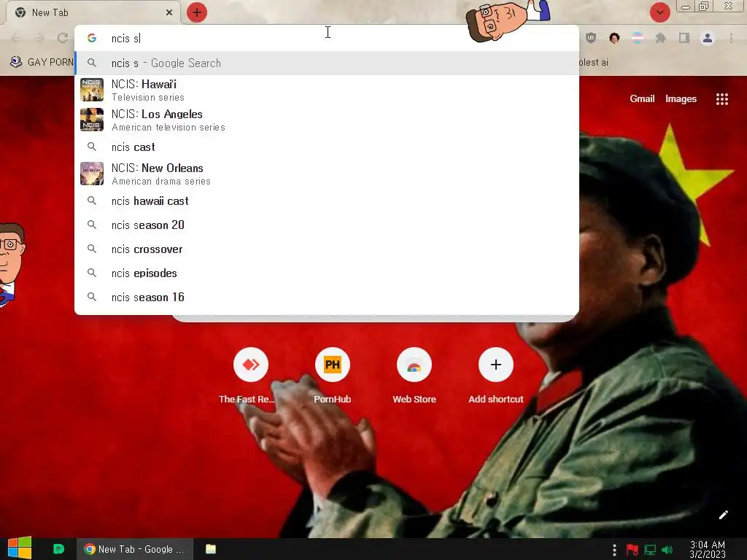Open the tab search dropdown arrow
Image resolution: width=747 pixels, height=560 pixels.
point(659,12)
